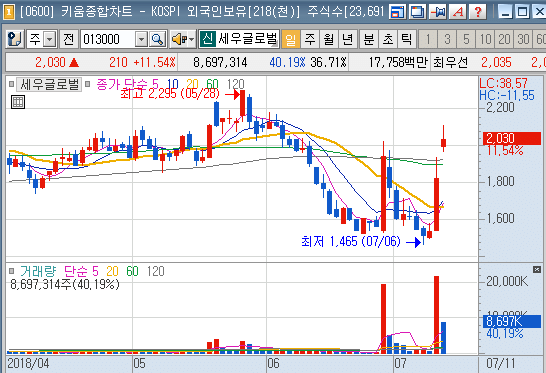Screen dimensions: 546x373
Task: Click the 40.19% value in quote bar
Action: coord(287,62)
